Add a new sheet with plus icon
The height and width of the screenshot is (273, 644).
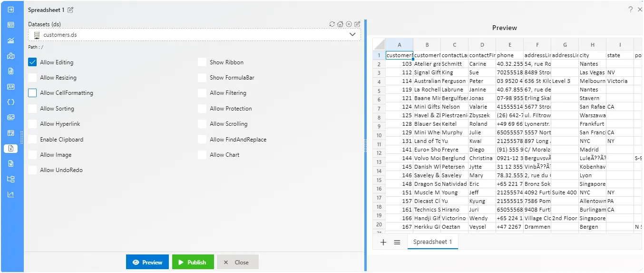(x=383, y=242)
